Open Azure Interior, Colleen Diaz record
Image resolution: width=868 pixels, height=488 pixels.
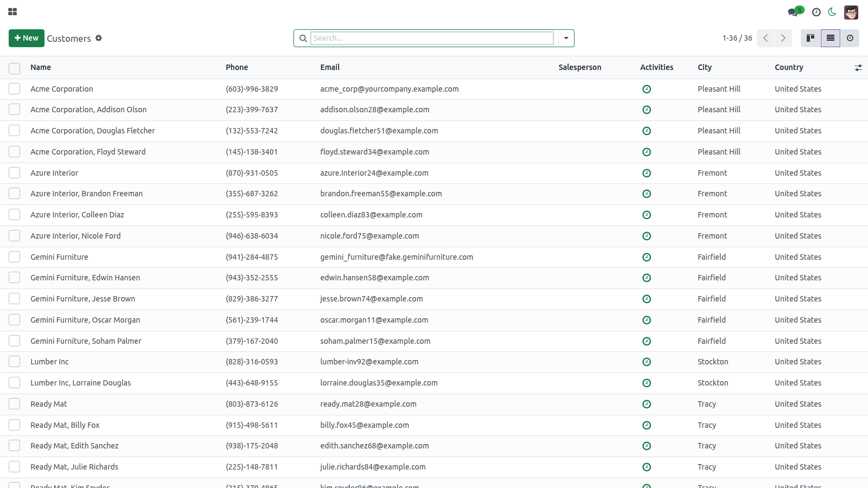pyautogui.click(x=77, y=215)
